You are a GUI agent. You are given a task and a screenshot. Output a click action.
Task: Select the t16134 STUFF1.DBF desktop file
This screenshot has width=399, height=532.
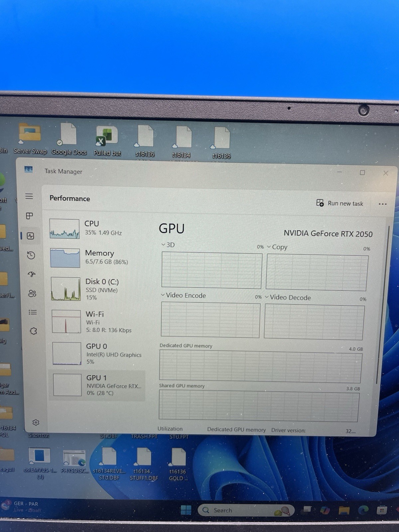[144, 464]
